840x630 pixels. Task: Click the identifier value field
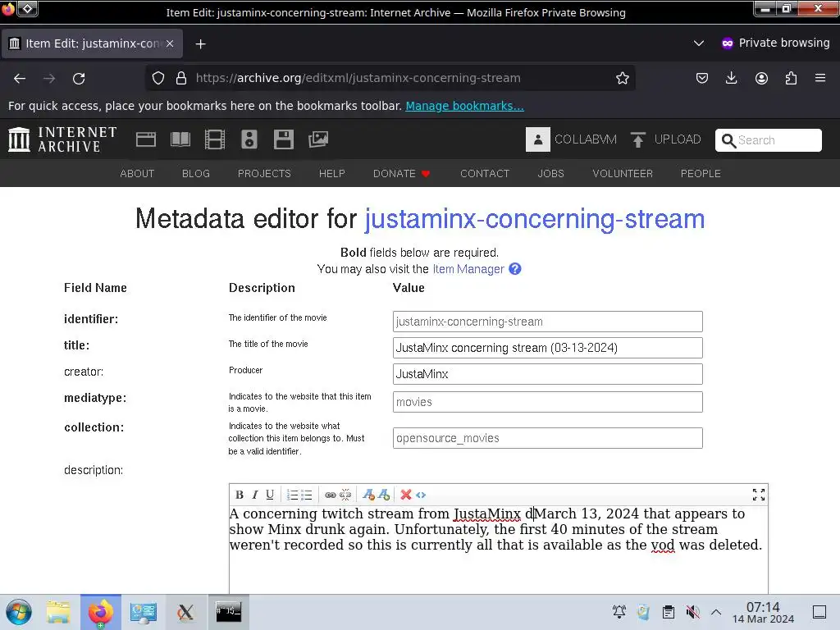547,322
